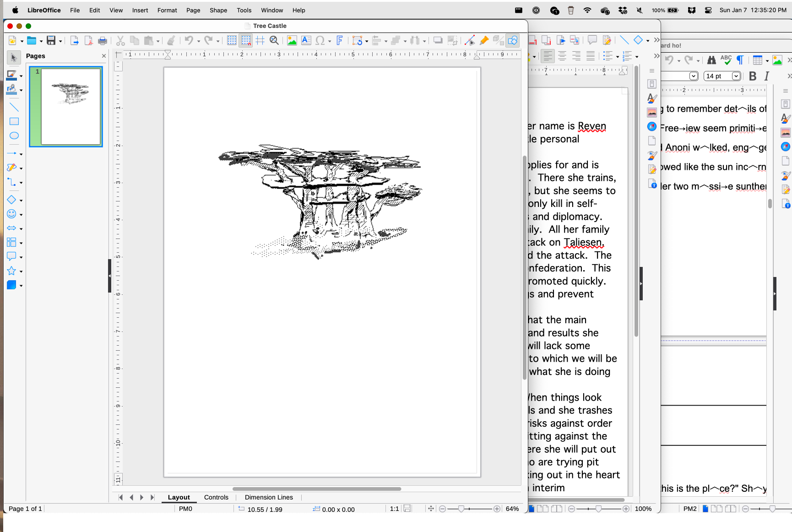792x532 pixels.
Task: Open the Shape menu
Action: tap(218, 10)
